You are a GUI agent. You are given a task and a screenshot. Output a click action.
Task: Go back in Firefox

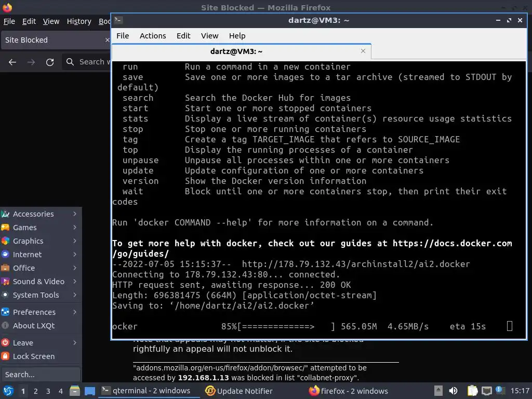click(12, 62)
